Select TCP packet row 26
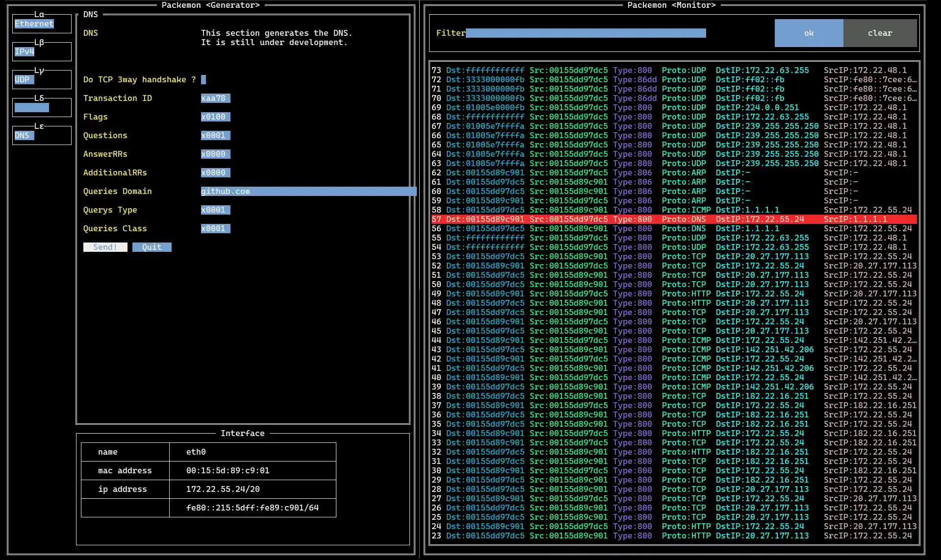Viewport: 941px width, 560px height. click(674, 508)
